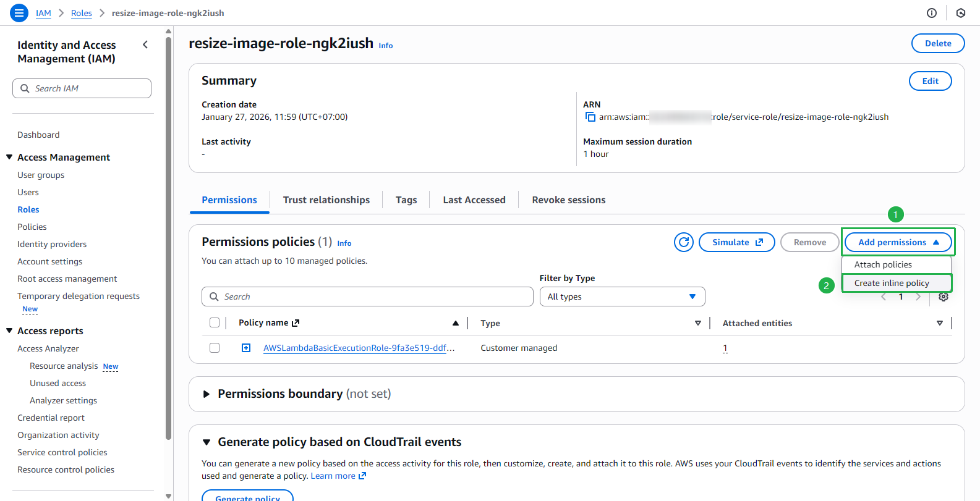Viewport: 980px width, 501px height.
Task: Open the Learn more link
Action: click(338, 476)
